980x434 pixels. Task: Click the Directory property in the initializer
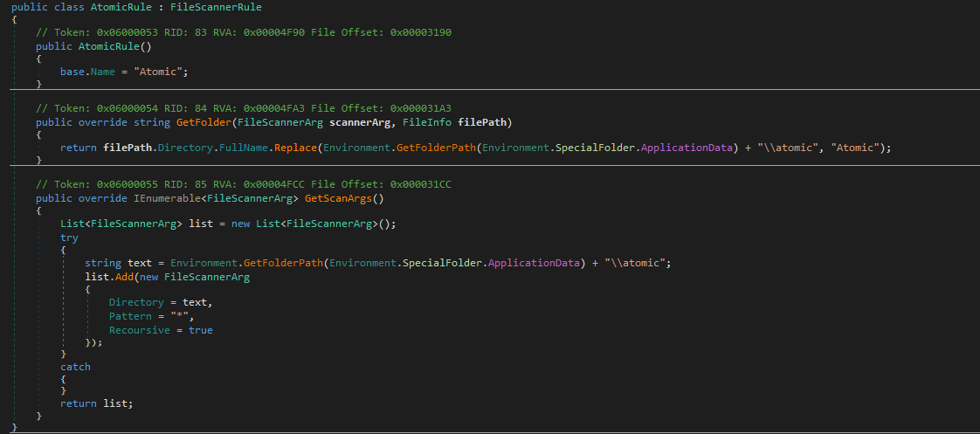136,302
